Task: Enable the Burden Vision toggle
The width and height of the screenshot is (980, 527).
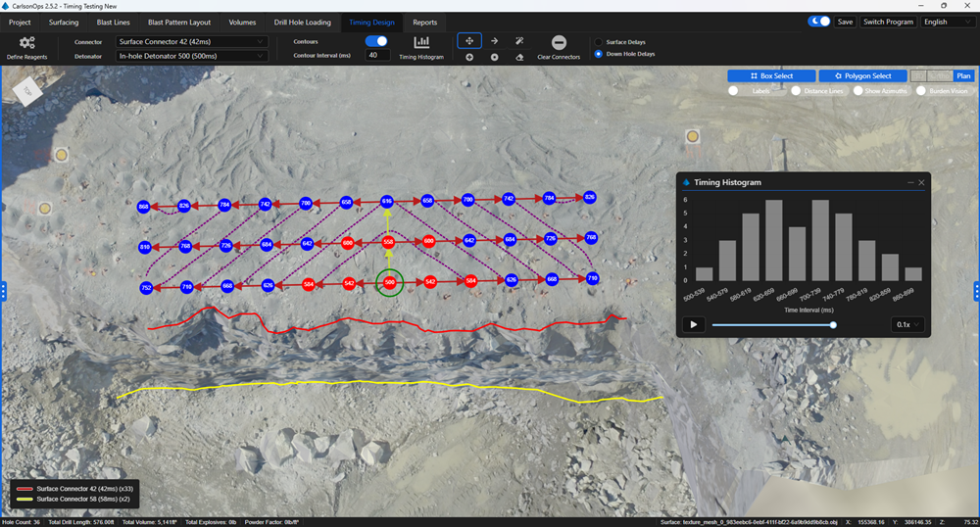Action: [922, 91]
